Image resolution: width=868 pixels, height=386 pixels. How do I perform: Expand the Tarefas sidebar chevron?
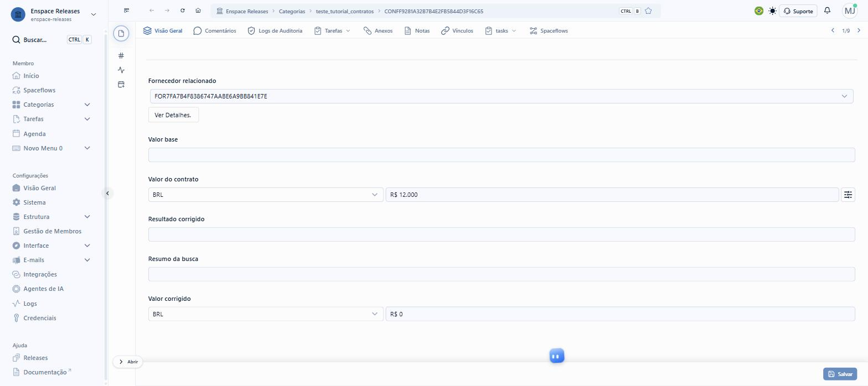click(87, 119)
